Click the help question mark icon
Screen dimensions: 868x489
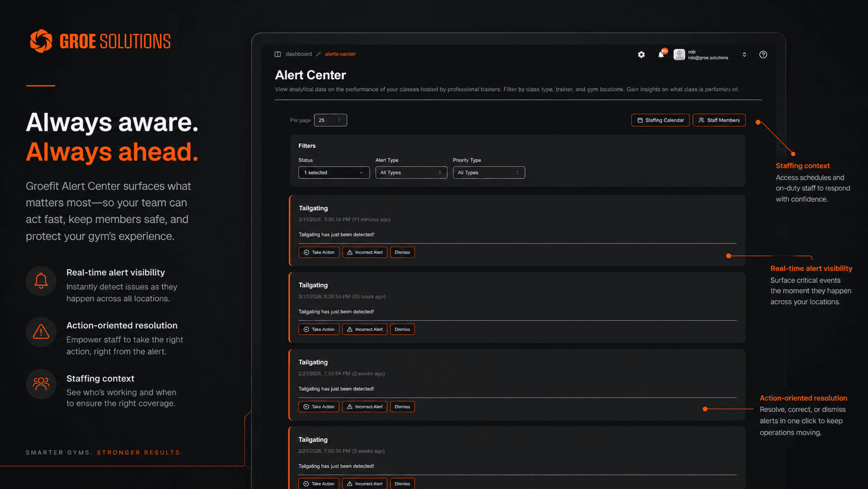pos(763,55)
